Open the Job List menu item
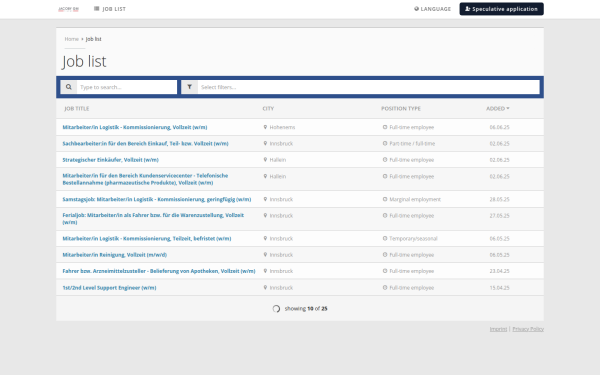The width and height of the screenshot is (600, 375). pyautogui.click(x=110, y=9)
